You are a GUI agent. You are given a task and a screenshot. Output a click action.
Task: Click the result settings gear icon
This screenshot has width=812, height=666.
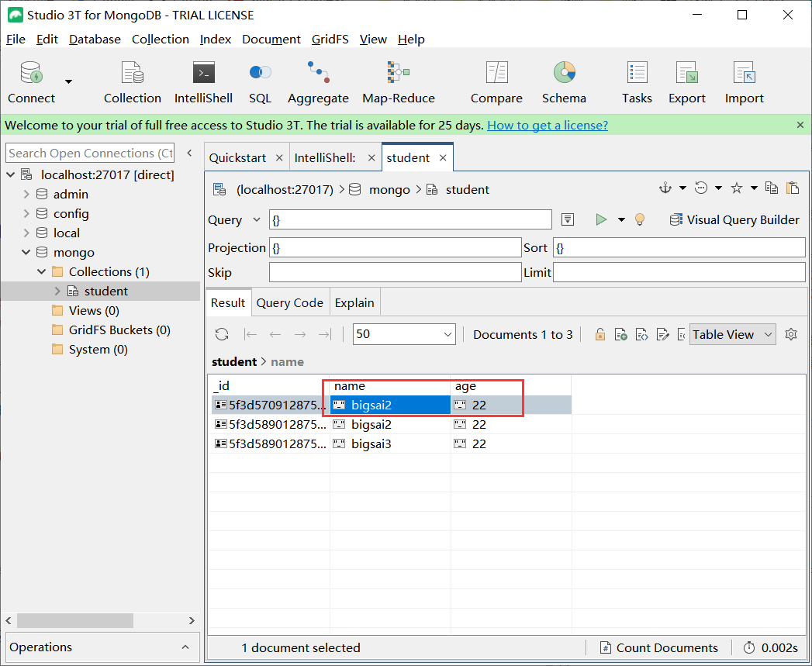pos(791,335)
